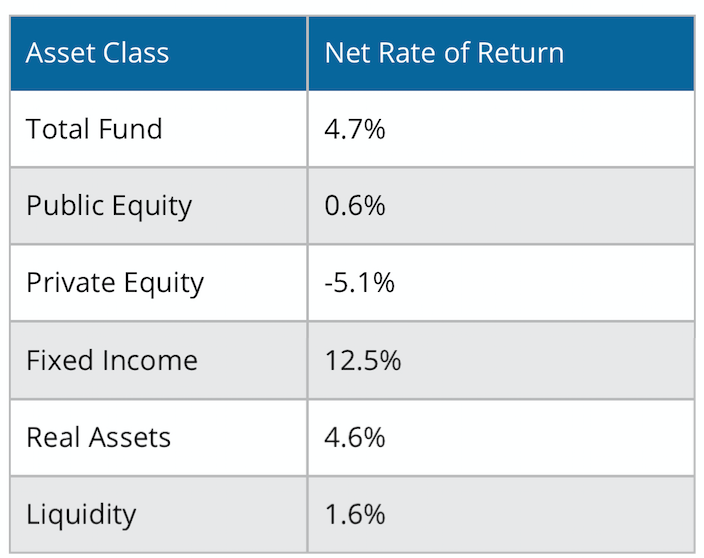Select the Total Fund row label
The width and height of the screenshot is (704, 558).
pos(94,129)
